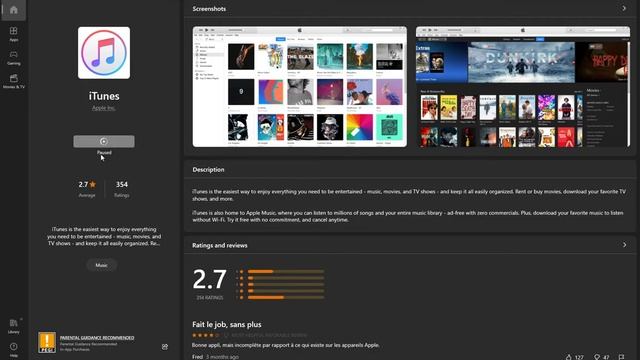Click the reviewer name Fred
The width and height of the screenshot is (640, 360).
[198, 357]
